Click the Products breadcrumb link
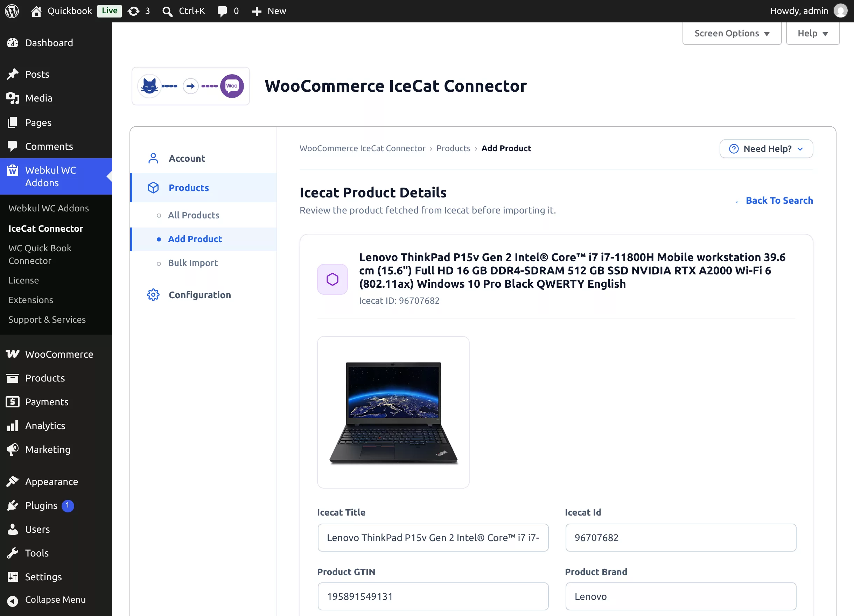 coord(453,148)
